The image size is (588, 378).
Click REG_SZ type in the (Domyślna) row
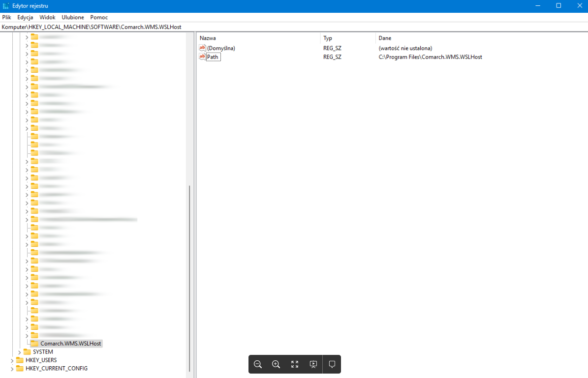point(332,48)
